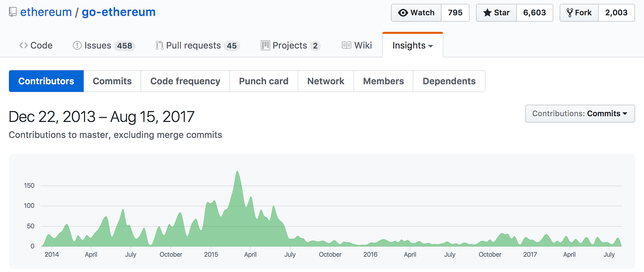Click the Code brackets icon
The image size is (644, 272).
23,45
